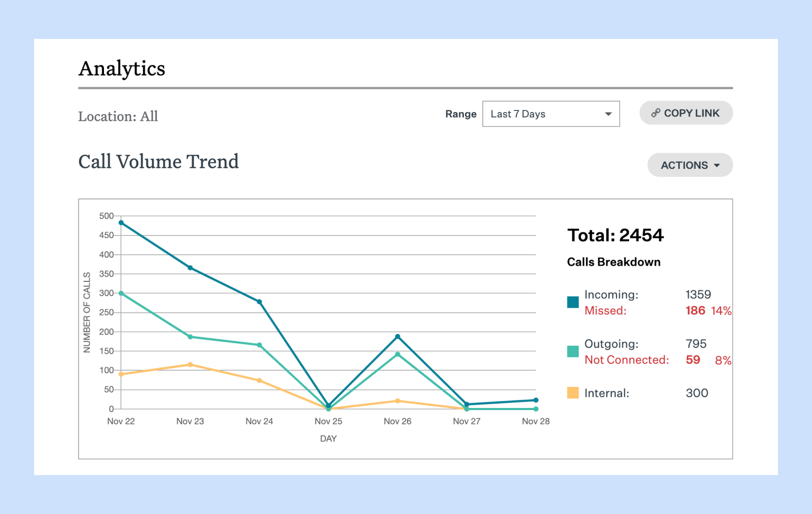The height and width of the screenshot is (514, 812).
Task: Click the Missed calls 14% percentage
Action: pyautogui.click(x=721, y=311)
